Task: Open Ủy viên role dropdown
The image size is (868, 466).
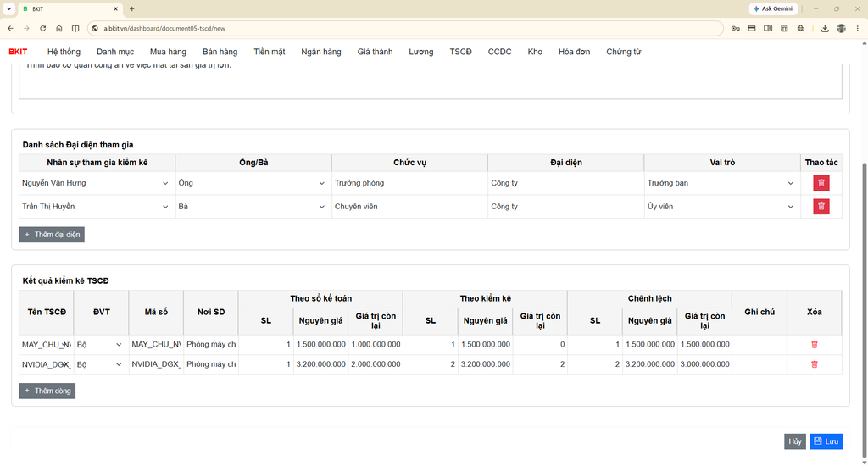Action: tap(722, 207)
